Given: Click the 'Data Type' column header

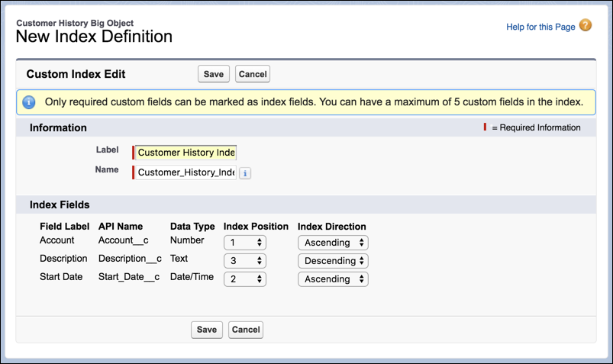Looking at the screenshot, I should coord(192,227).
